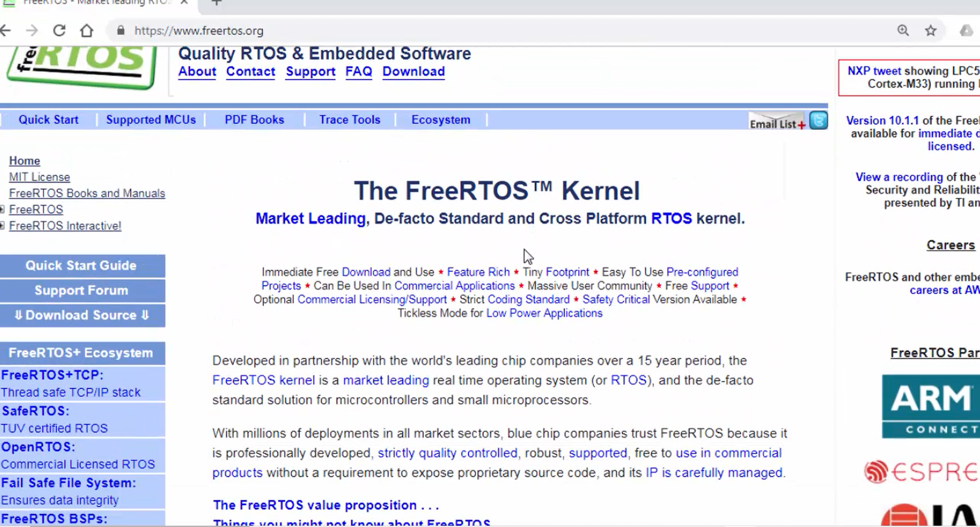980x527 pixels.
Task: Expand the FreeRTOS tree node
Action: (x=2, y=210)
